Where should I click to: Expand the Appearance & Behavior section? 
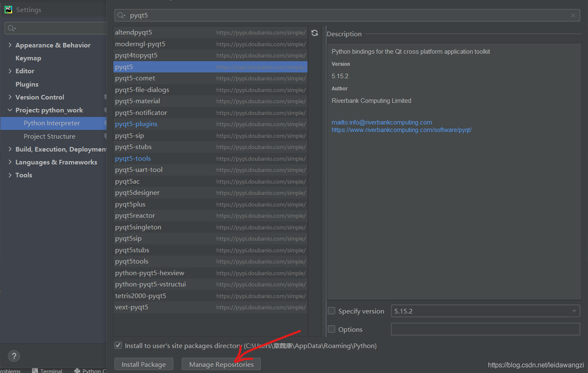(10, 45)
